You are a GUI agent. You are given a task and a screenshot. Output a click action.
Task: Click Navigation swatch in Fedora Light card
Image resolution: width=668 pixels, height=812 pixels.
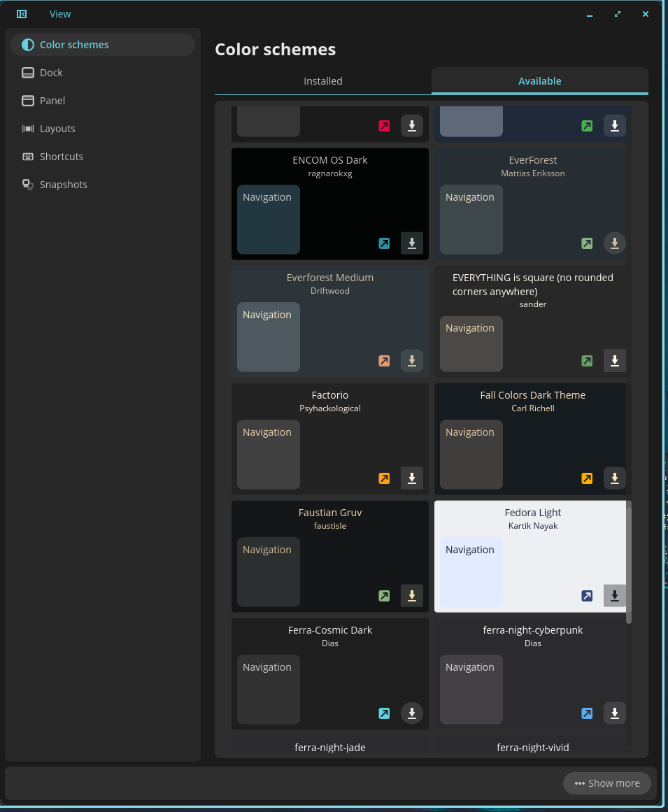pyautogui.click(x=471, y=571)
